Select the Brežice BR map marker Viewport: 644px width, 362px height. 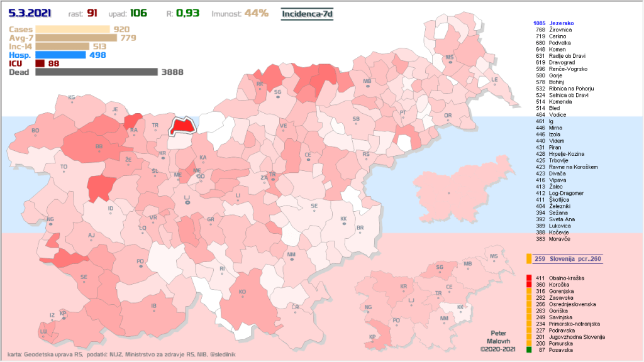pos(360,232)
